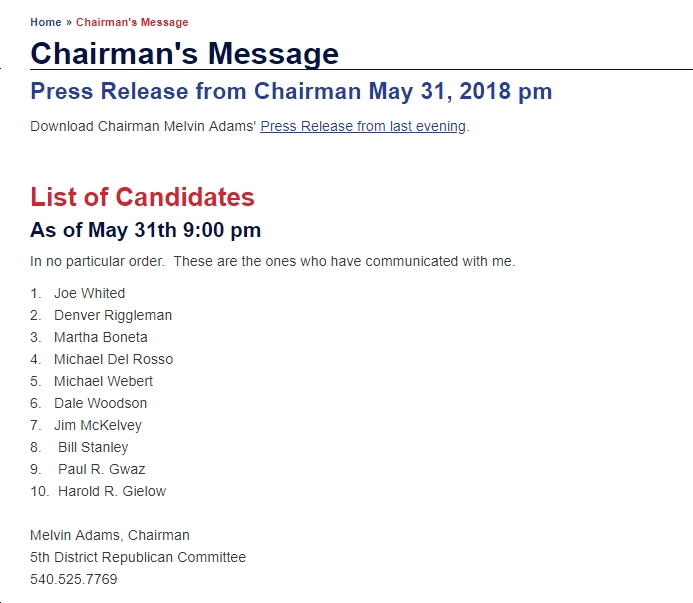Viewport: 693px width, 603px height.
Task: Select candidate Michael Webert in list
Action: point(103,381)
